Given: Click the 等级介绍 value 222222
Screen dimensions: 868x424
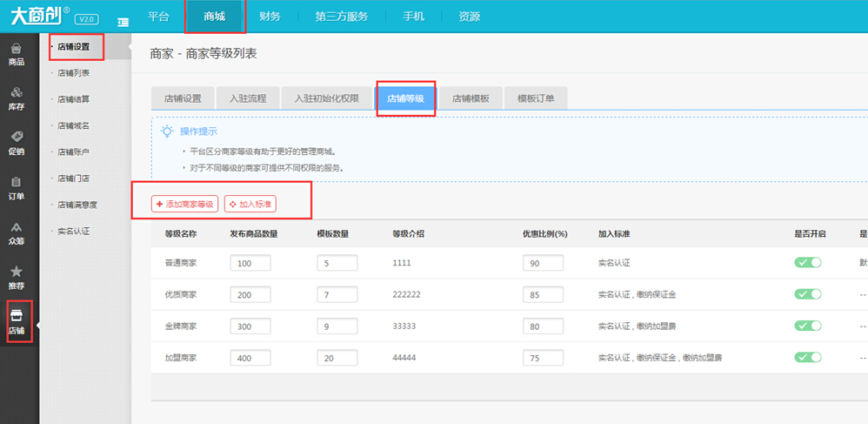Looking at the screenshot, I should tap(406, 294).
